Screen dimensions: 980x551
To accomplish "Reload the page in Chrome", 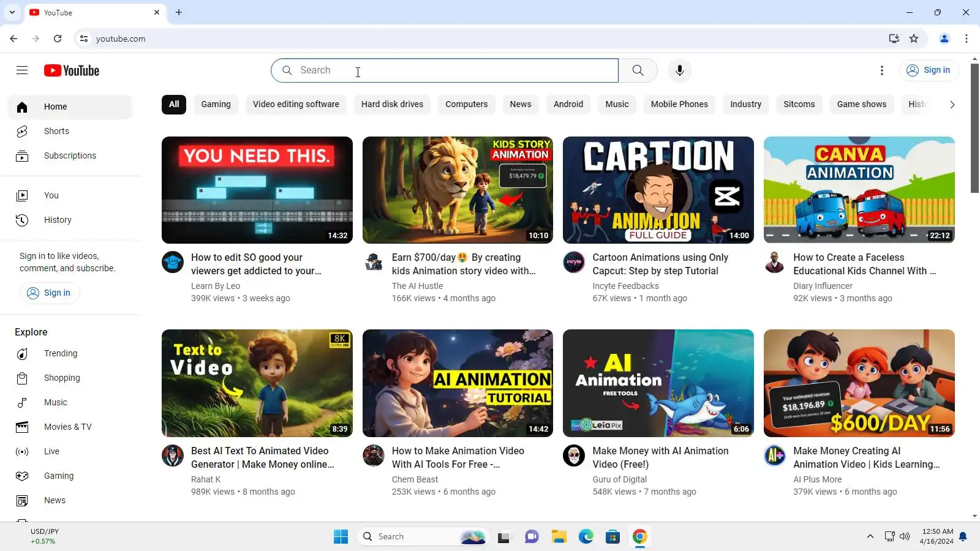I will click(58, 39).
